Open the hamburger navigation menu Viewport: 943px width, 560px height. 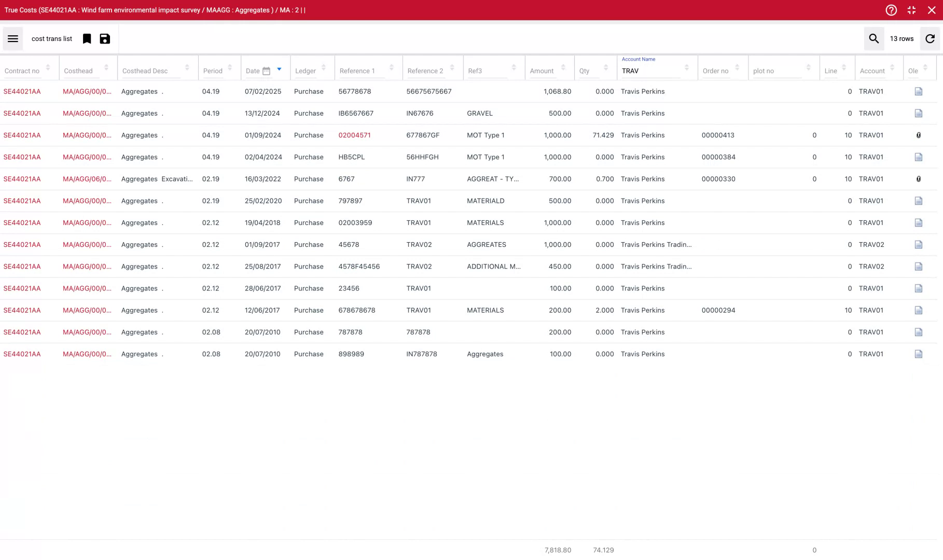point(12,38)
